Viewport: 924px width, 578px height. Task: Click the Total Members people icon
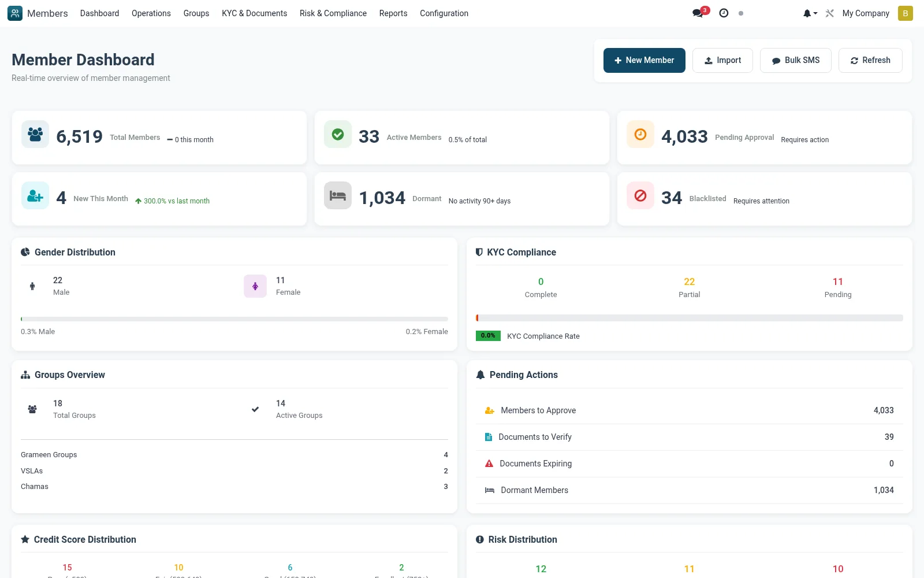[35, 134]
